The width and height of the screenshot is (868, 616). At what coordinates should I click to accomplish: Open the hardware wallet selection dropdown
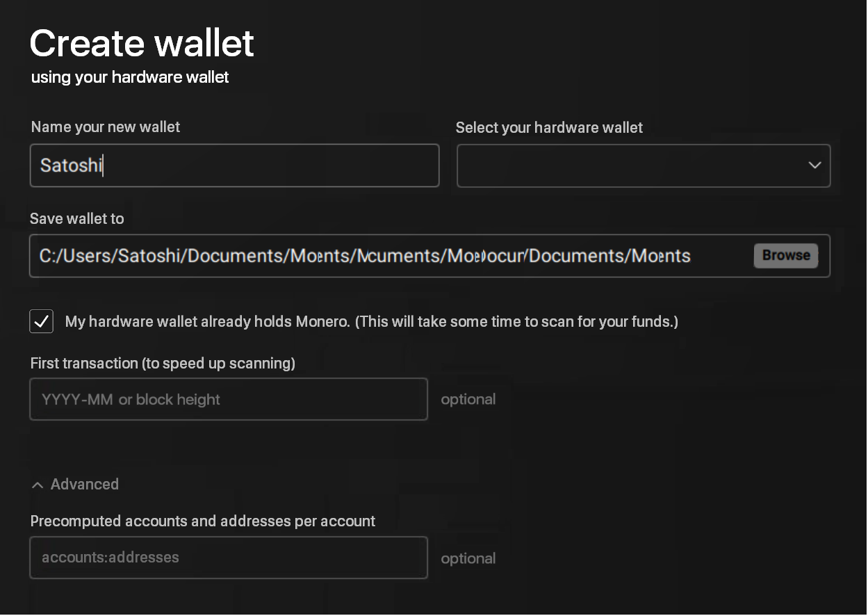coord(643,165)
